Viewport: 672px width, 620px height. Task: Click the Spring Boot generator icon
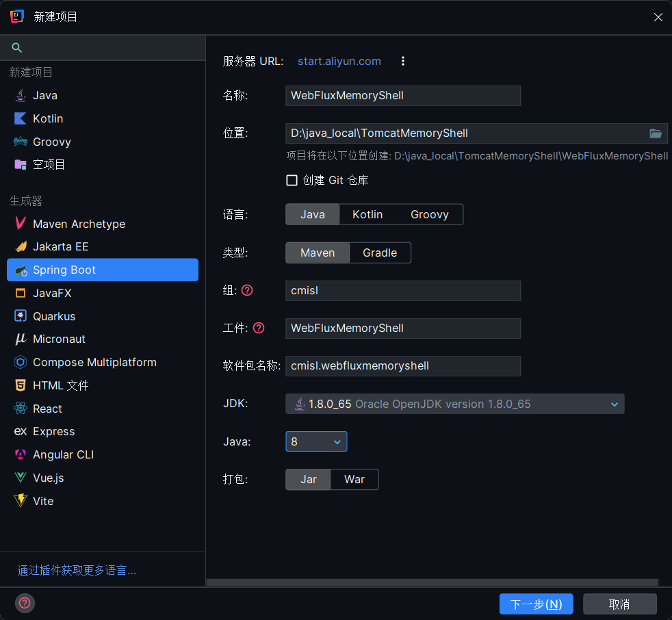[x=21, y=270]
